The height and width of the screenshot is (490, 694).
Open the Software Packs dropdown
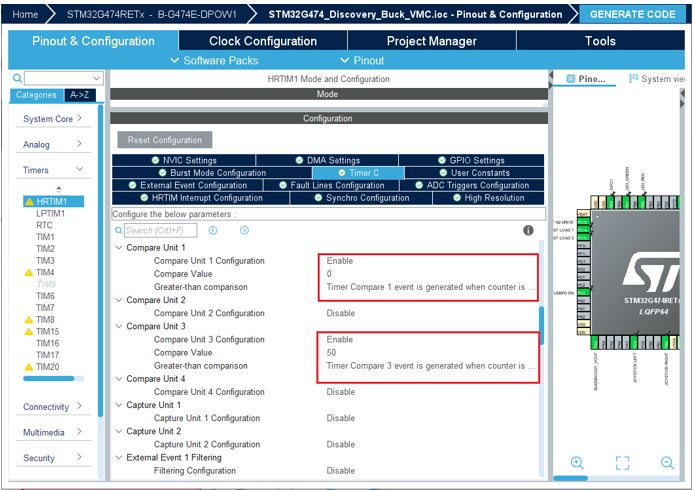coord(214,61)
